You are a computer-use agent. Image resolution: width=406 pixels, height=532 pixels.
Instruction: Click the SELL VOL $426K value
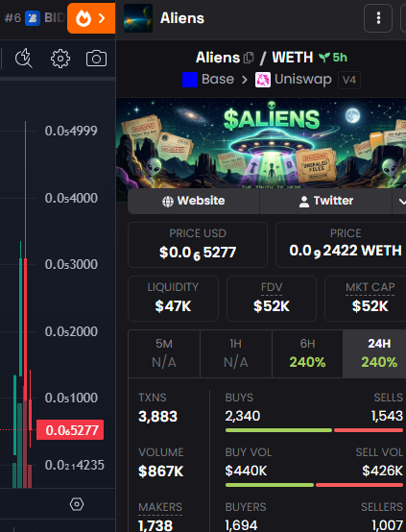383,471
